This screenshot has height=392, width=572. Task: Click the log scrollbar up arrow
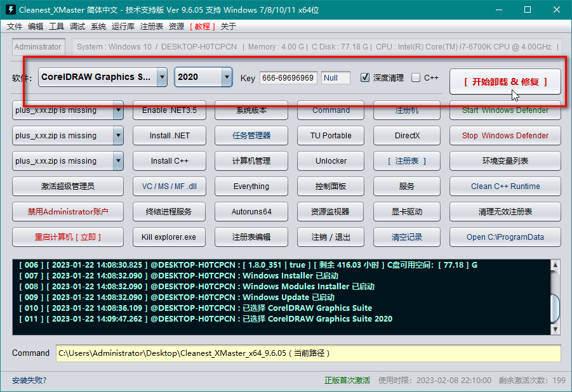pos(555,265)
